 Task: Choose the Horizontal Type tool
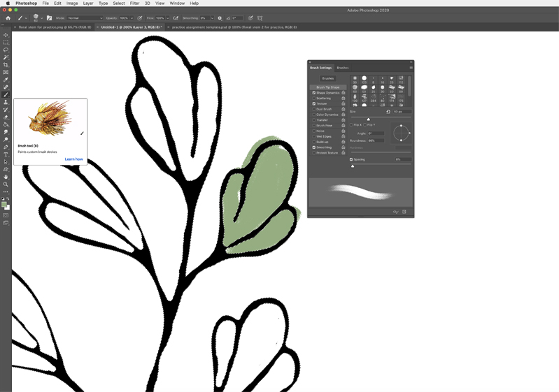(6, 154)
